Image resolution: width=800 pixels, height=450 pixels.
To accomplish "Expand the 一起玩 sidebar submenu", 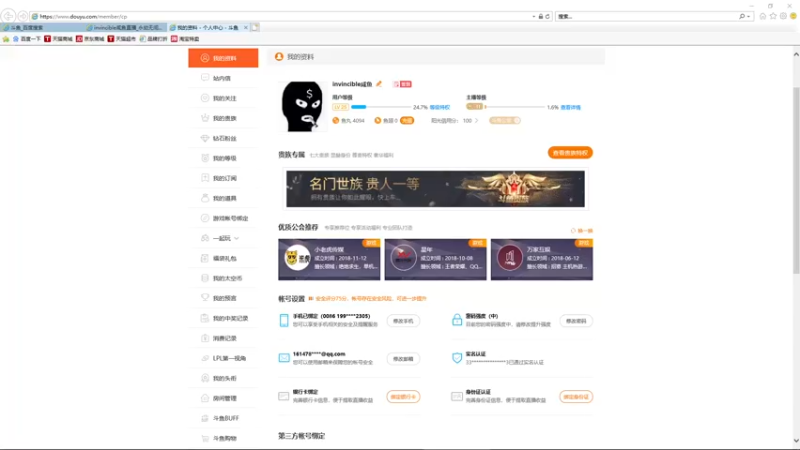I will tap(223, 238).
